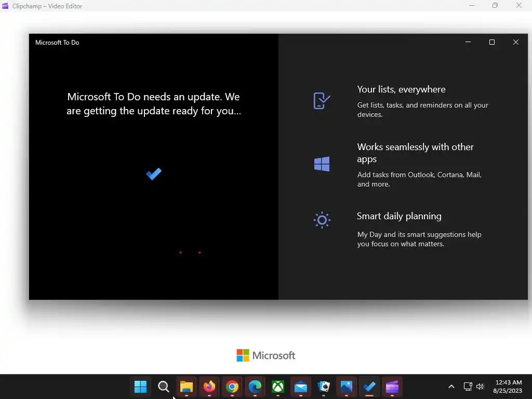Open volume control in the system tray
Image resolution: width=532 pixels, height=399 pixels.
(480, 387)
